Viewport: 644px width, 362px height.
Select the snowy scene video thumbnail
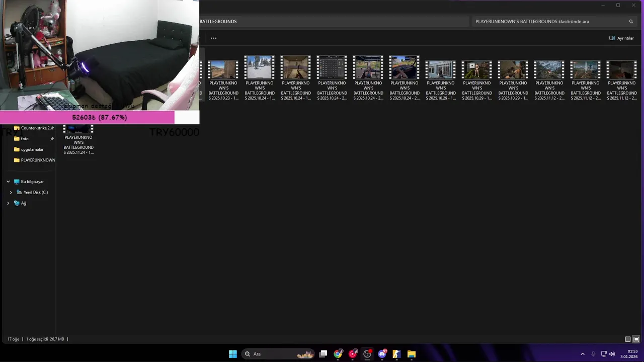(260, 67)
